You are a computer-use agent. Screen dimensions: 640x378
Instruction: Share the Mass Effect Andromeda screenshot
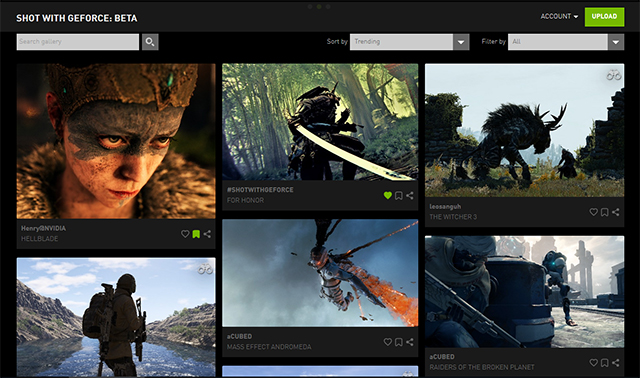(410, 342)
